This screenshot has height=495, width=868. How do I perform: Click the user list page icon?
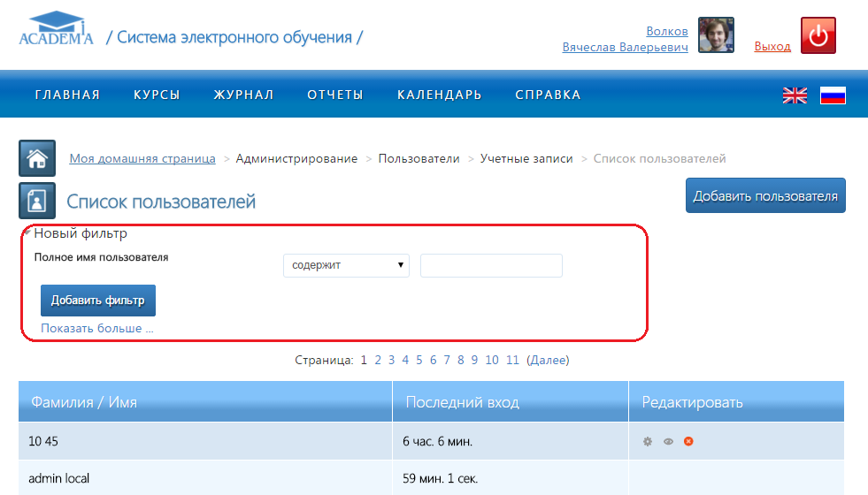[37, 201]
